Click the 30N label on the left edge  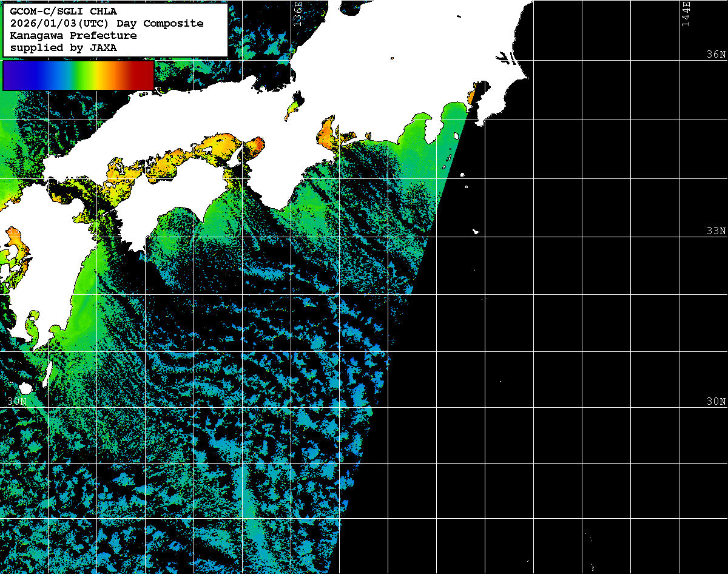pyautogui.click(x=16, y=402)
